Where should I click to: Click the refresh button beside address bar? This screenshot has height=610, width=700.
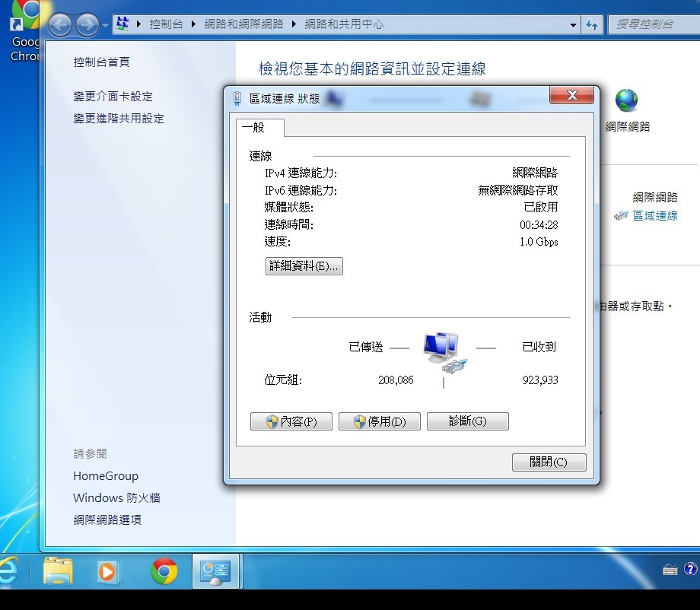pyautogui.click(x=592, y=24)
